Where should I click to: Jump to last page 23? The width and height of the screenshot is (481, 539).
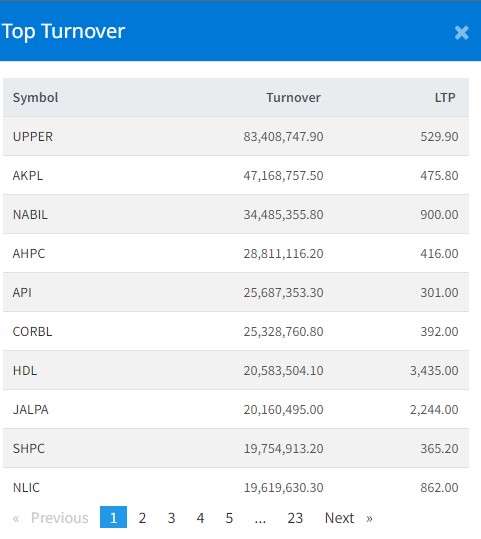click(x=295, y=518)
